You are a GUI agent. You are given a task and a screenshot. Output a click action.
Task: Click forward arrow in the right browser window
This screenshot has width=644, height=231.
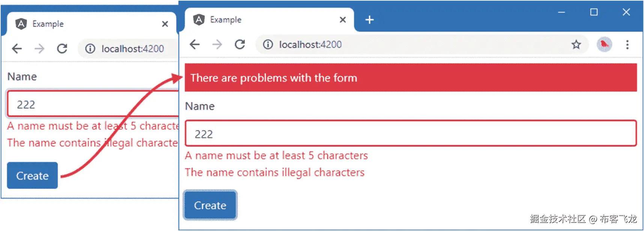point(217,45)
